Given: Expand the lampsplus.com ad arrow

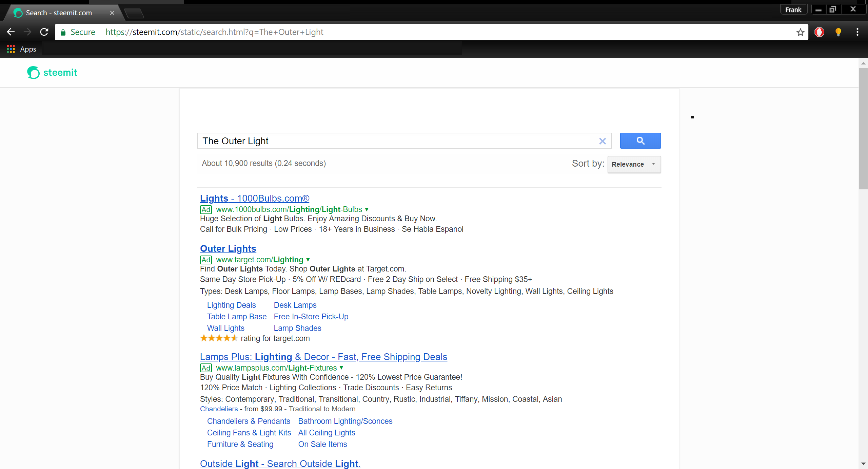Looking at the screenshot, I should pyautogui.click(x=341, y=368).
